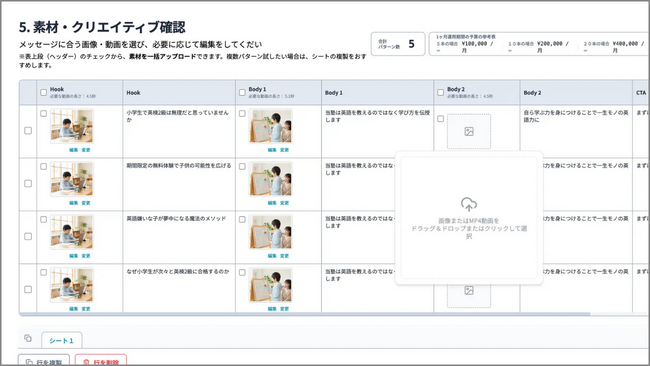Tick the Body 2 column header checkbox
The height and width of the screenshot is (366, 650).
[x=441, y=92]
